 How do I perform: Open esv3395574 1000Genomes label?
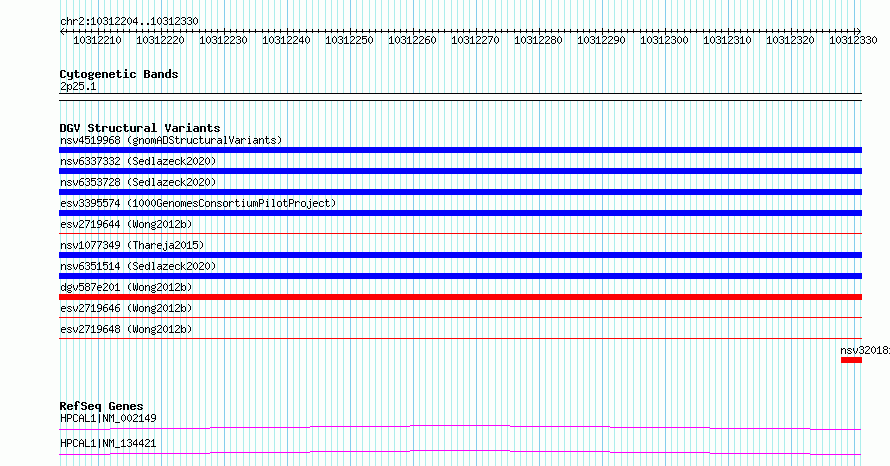pyautogui.click(x=198, y=203)
